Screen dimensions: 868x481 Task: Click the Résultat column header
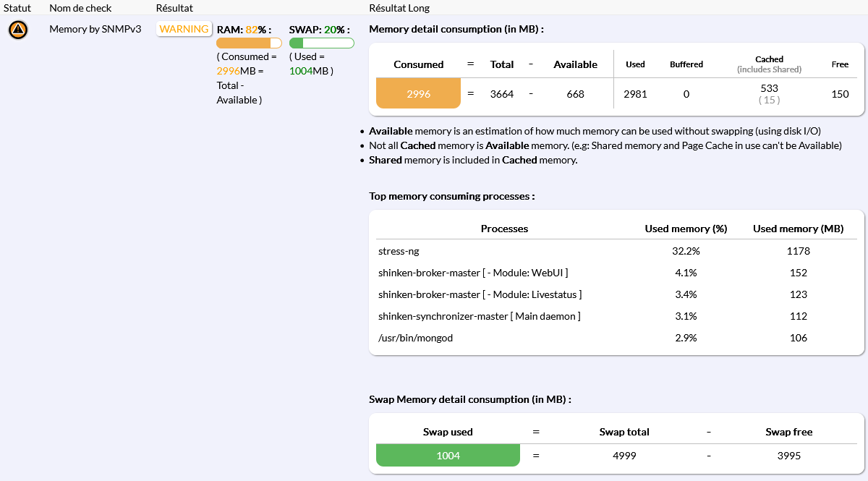coord(174,8)
